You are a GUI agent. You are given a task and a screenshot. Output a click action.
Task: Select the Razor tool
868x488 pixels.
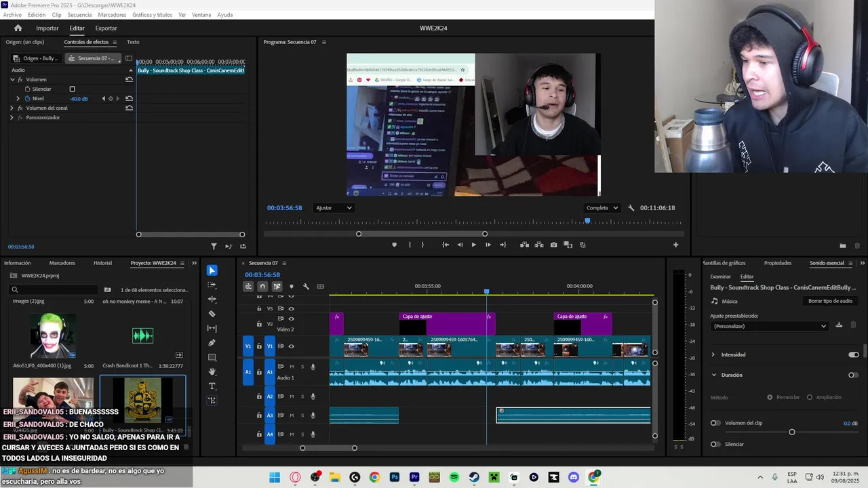[x=212, y=314]
